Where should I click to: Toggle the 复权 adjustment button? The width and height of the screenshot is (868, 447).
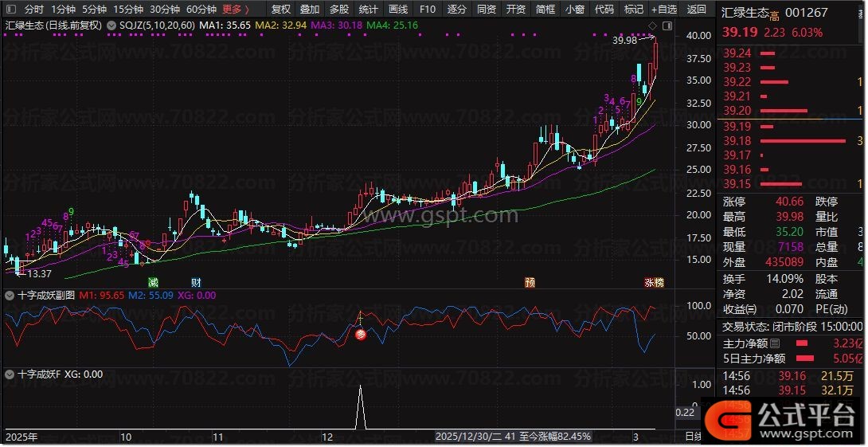(x=280, y=10)
